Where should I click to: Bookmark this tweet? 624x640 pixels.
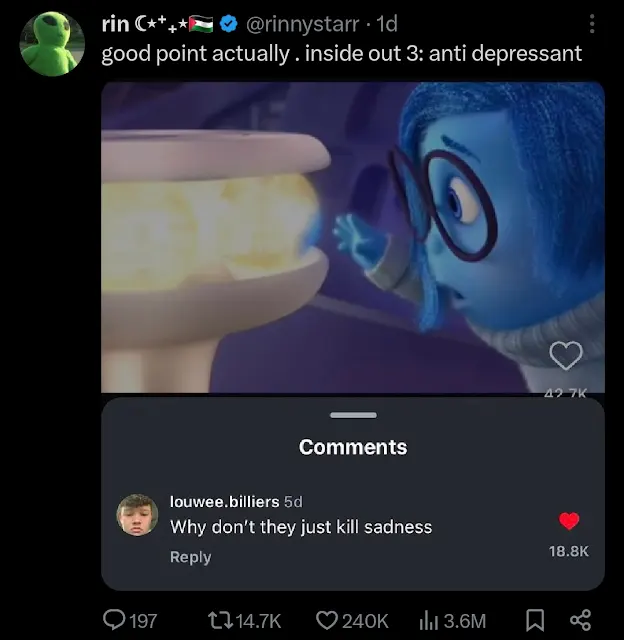pyautogui.click(x=535, y=620)
